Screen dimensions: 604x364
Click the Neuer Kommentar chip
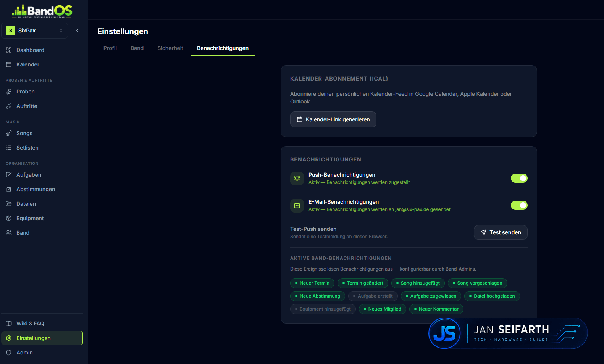pyautogui.click(x=436, y=309)
